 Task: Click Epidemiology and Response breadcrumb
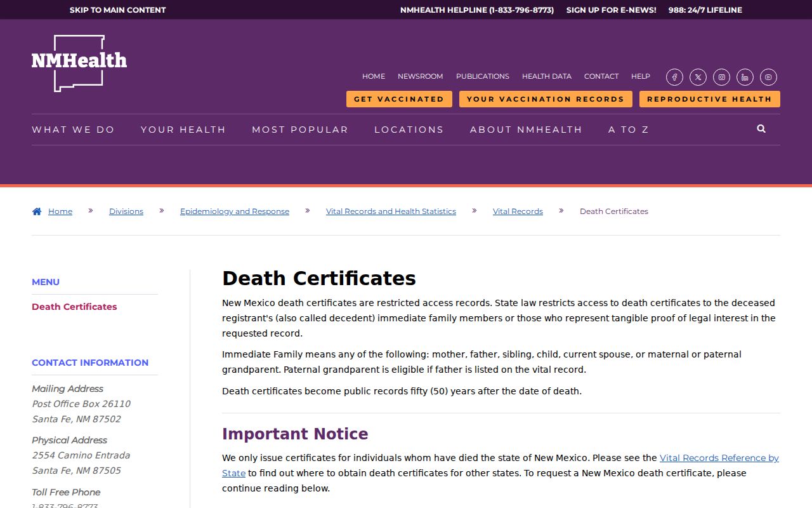(x=235, y=211)
